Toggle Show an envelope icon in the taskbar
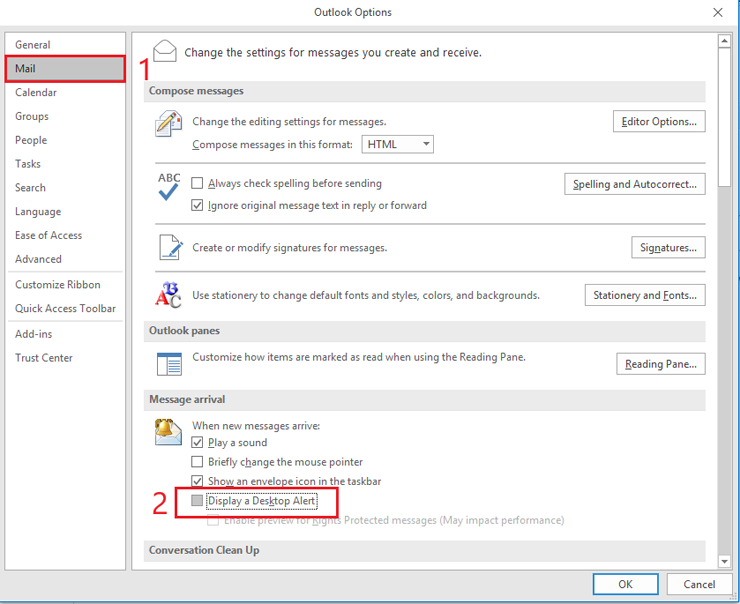 click(197, 481)
